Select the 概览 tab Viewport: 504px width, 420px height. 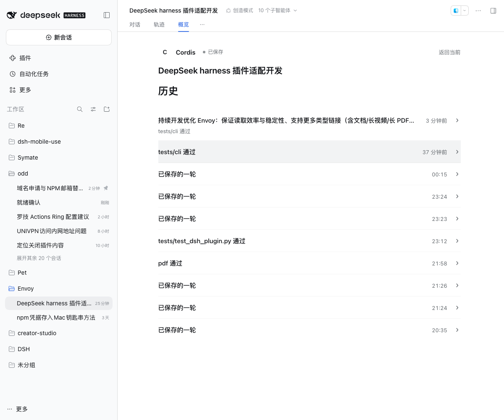pyautogui.click(x=184, y=24)
